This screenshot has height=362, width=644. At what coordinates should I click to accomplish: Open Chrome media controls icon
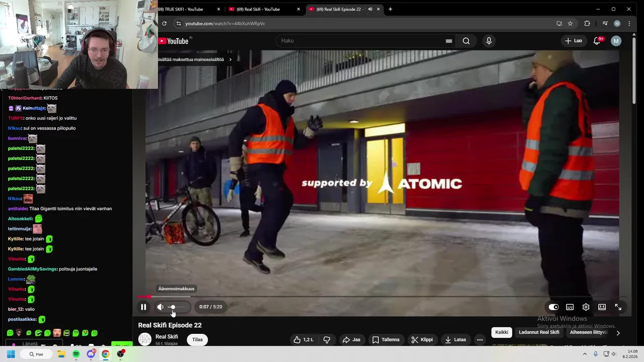[605, 23]
